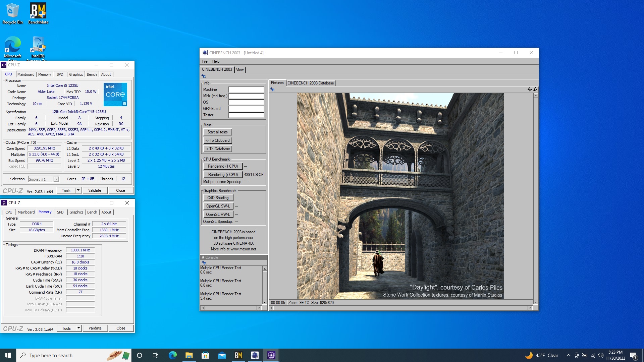Open the volume control tray icon
The image size is (644, 362).
pos(601,355)
